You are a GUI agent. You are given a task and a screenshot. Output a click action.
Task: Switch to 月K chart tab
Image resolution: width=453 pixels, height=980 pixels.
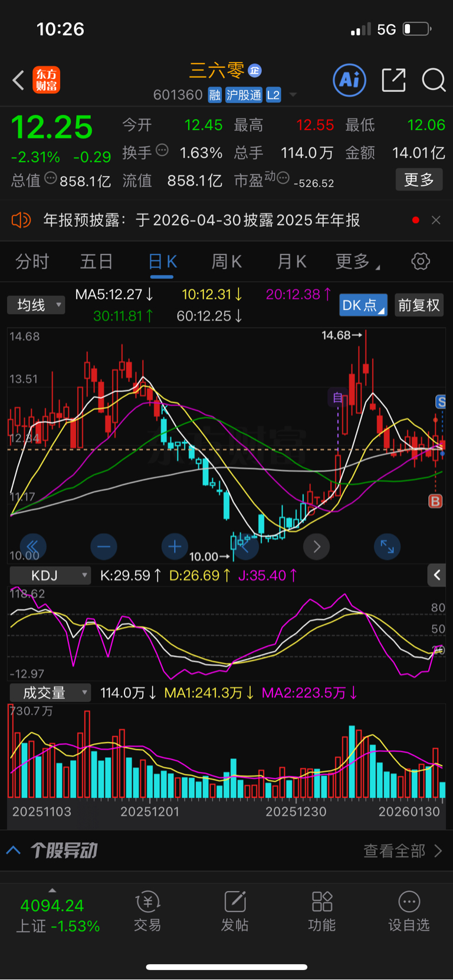(292, 262)
